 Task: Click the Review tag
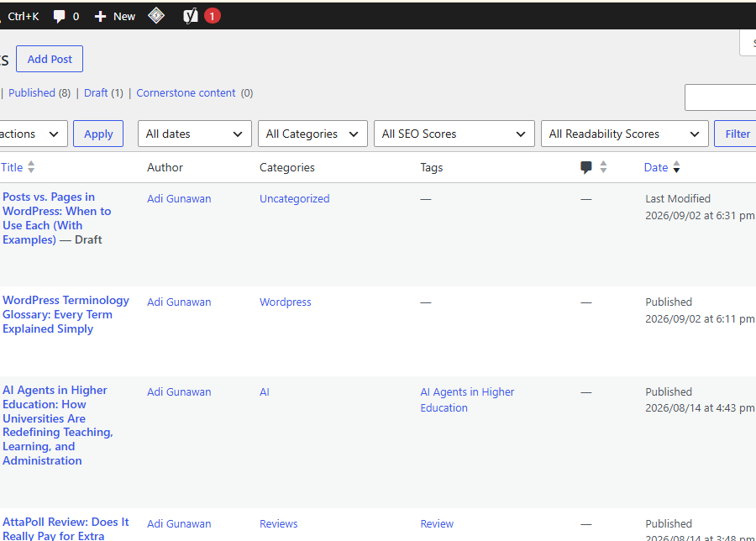pos(437,523)
